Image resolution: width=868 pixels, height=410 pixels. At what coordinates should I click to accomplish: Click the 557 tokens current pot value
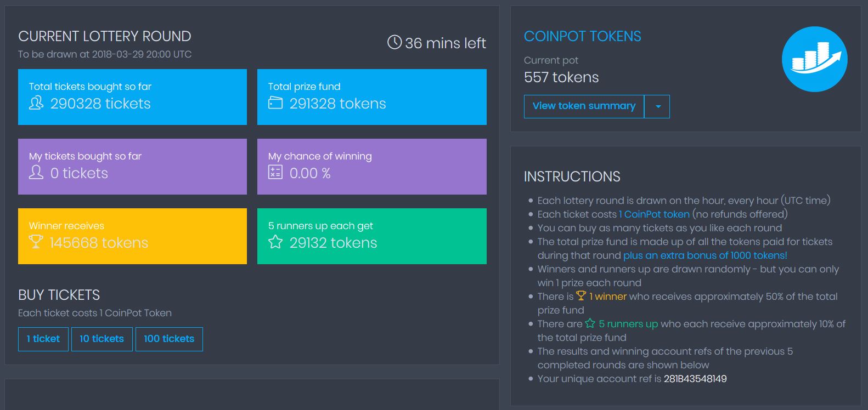[x=561, y=77]
